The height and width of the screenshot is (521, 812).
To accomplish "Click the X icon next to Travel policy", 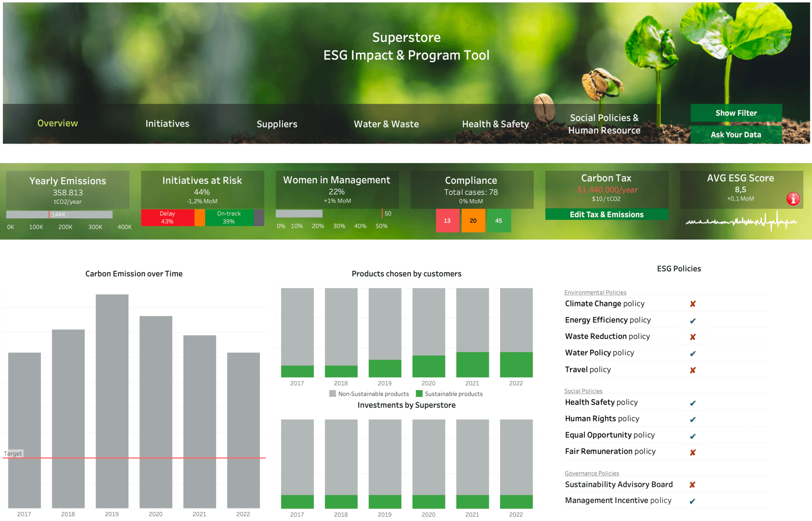I will 693,370.
